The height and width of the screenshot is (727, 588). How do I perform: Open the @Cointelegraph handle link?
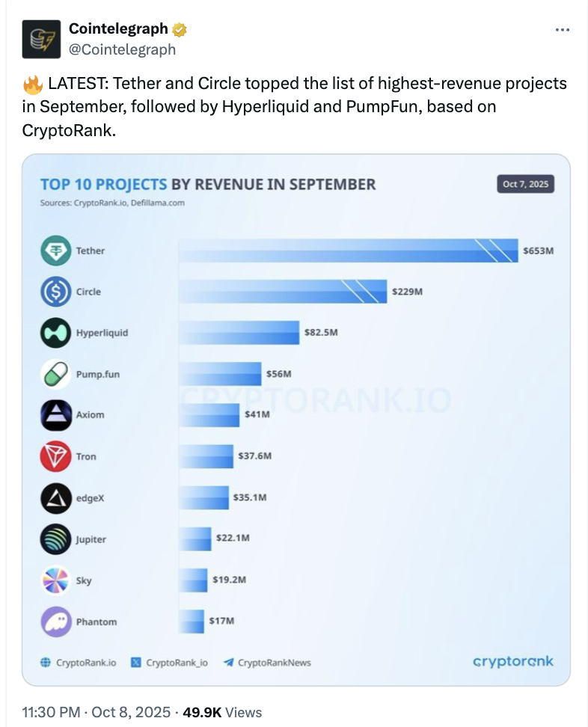point(122,49)
